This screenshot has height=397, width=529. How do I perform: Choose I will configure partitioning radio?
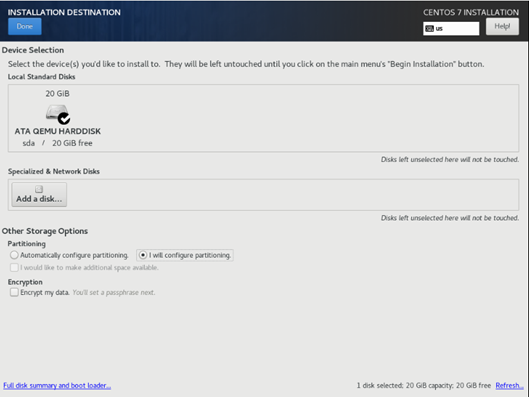pos(143,255)
